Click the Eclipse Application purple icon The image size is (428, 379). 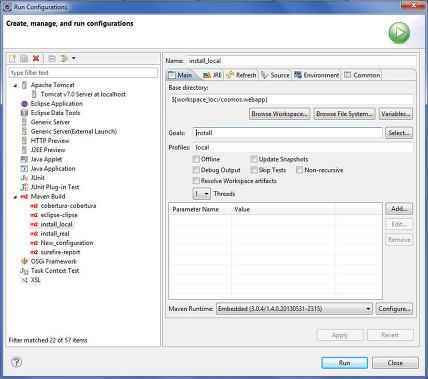pos(24,104)
